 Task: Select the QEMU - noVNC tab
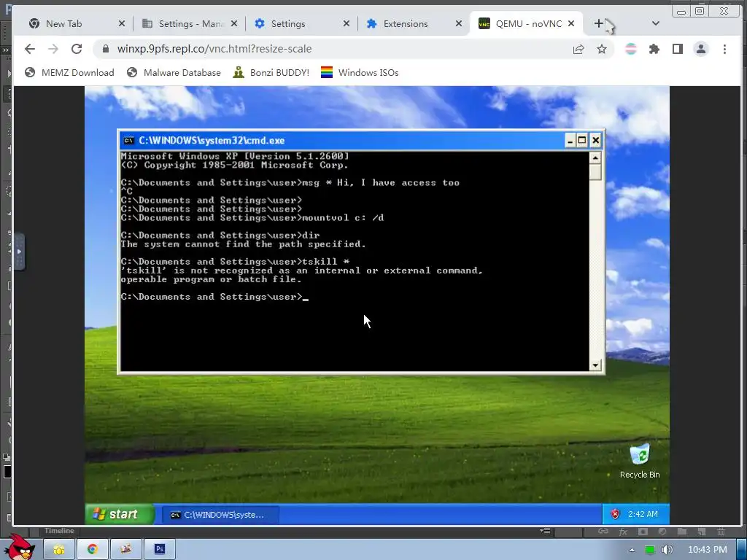526,24
